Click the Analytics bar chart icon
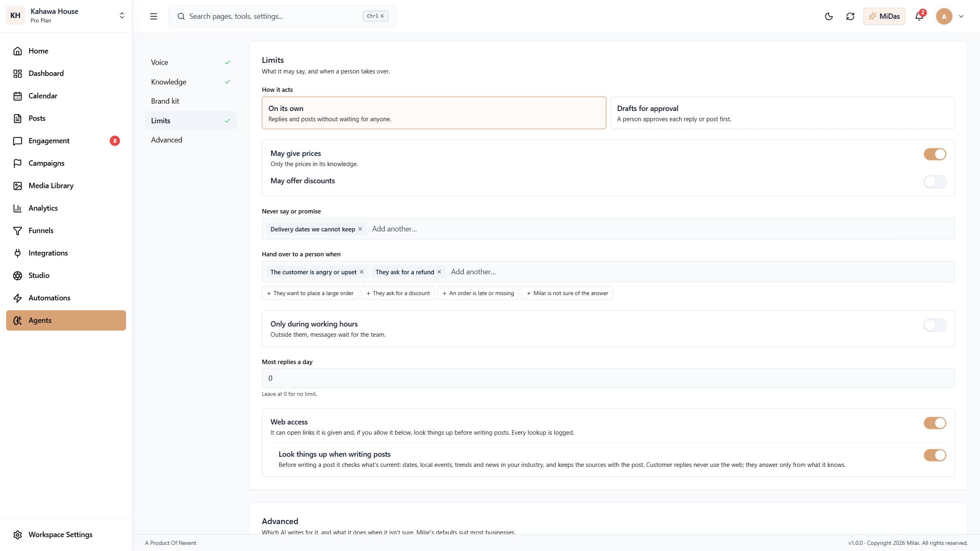980x551 pixels. (x=17, y=208)
